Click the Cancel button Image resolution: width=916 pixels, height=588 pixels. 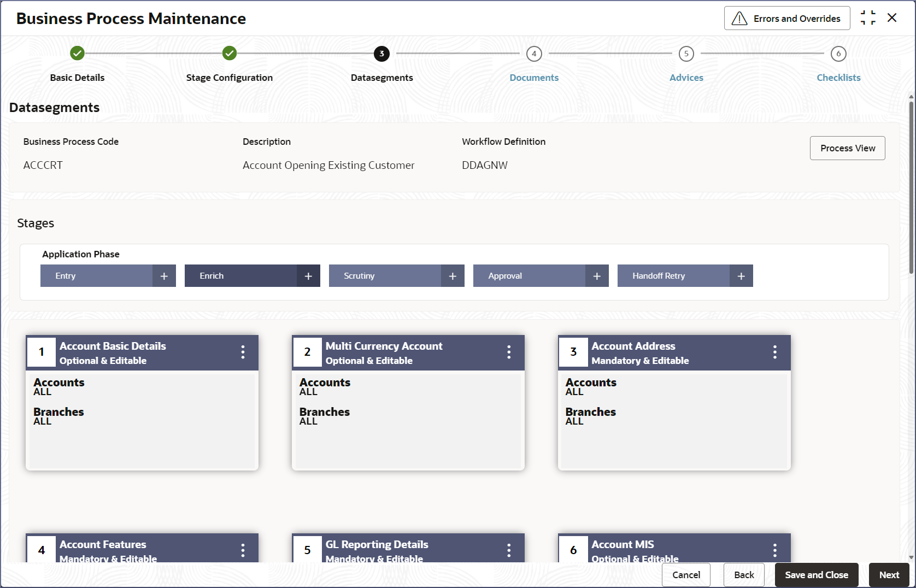[686, 575]
